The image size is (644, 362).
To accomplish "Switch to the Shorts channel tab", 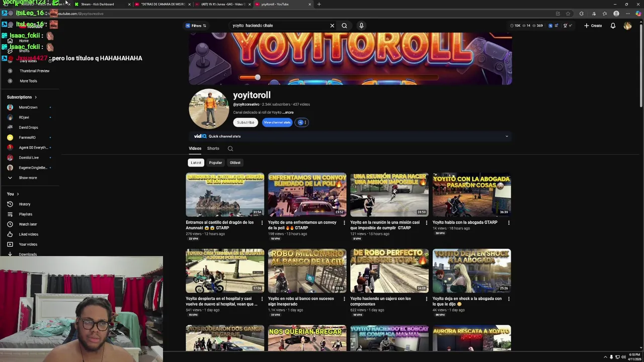I will 213,148.
